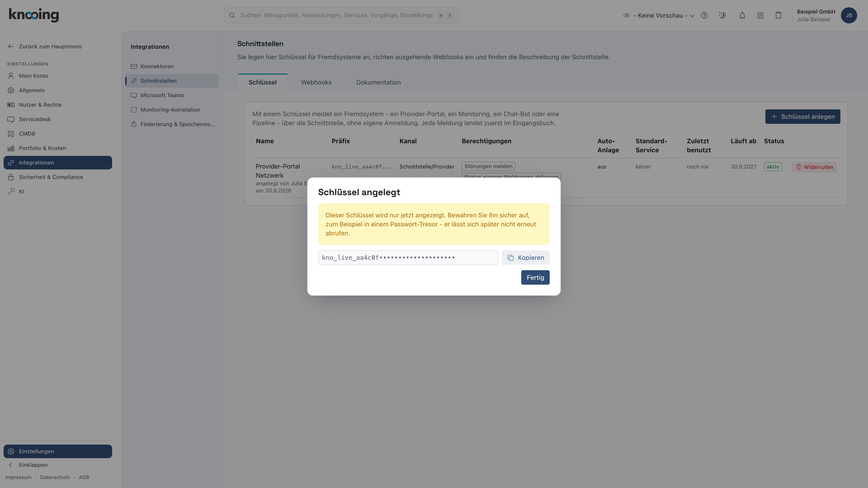
Task: Open the help question mark icon
Action: 704,16
